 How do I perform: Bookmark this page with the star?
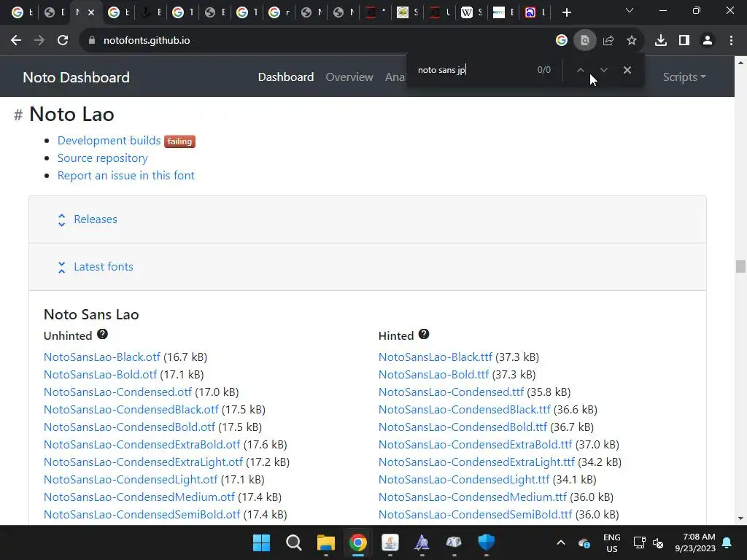[x=631, y=41]
